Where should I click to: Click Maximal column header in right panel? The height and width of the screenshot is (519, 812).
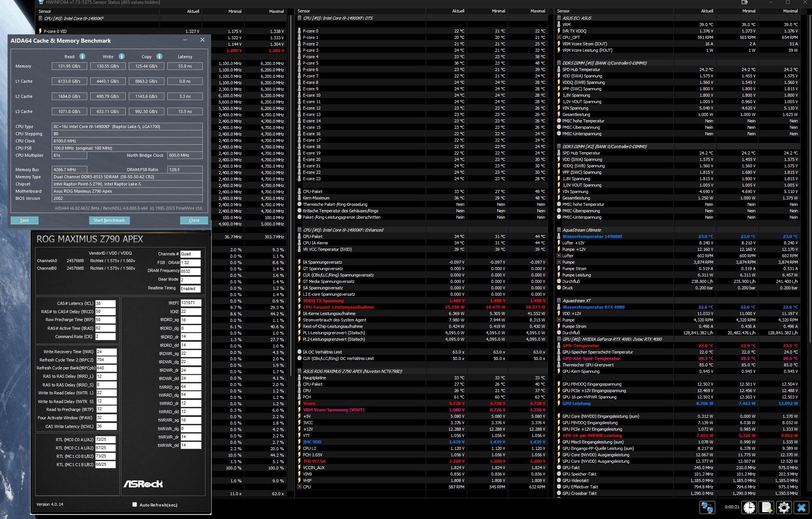(780, 11)
